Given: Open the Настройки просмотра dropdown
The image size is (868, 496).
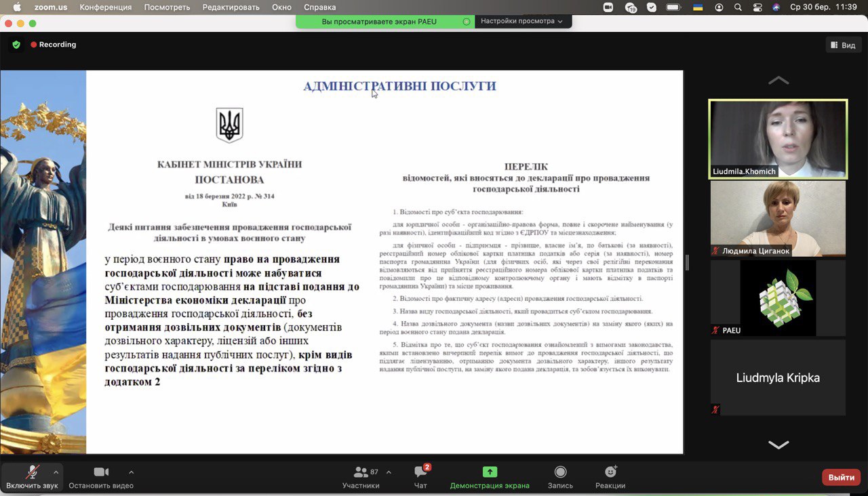Looking at the screenshot, I should (x=522, y=21).
